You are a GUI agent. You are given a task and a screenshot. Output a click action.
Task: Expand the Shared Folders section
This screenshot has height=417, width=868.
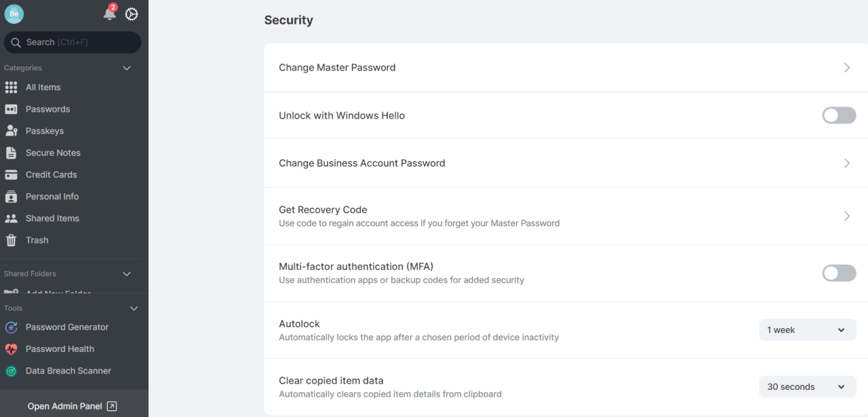click(126, 274)
